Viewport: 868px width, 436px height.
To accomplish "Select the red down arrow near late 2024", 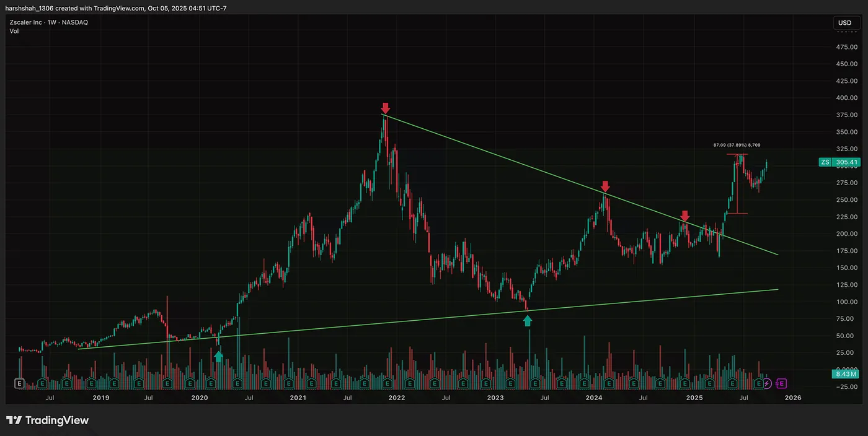I will (684, 216).
